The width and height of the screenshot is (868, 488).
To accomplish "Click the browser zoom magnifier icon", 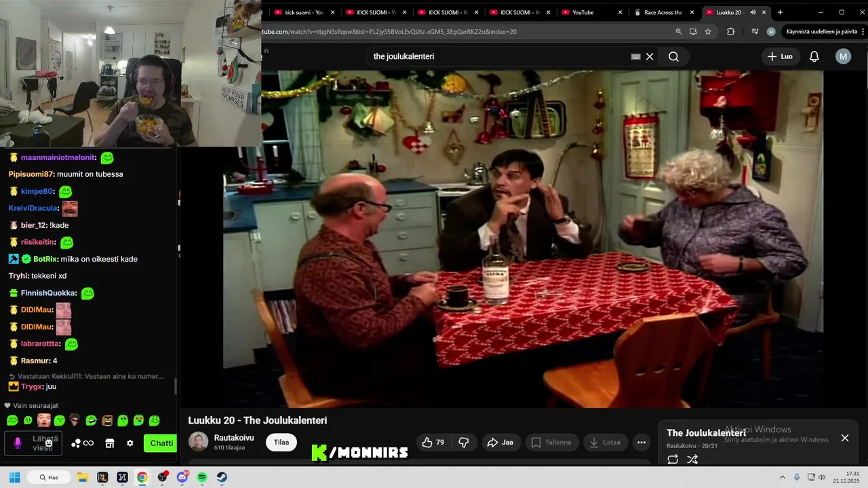I will click(679, 32).
